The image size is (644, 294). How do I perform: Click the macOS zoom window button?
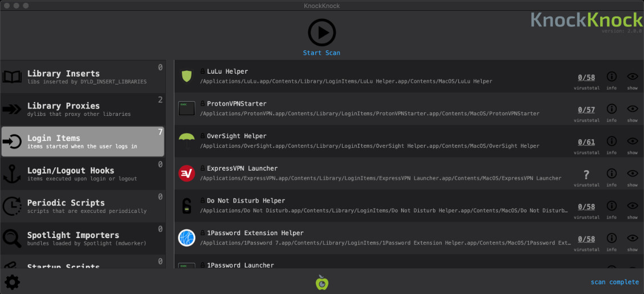26,6
